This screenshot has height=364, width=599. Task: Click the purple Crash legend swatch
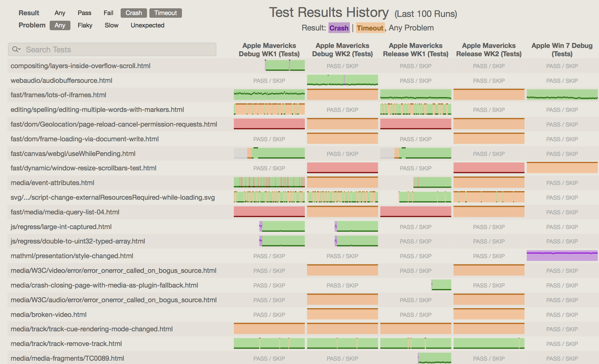339,28
